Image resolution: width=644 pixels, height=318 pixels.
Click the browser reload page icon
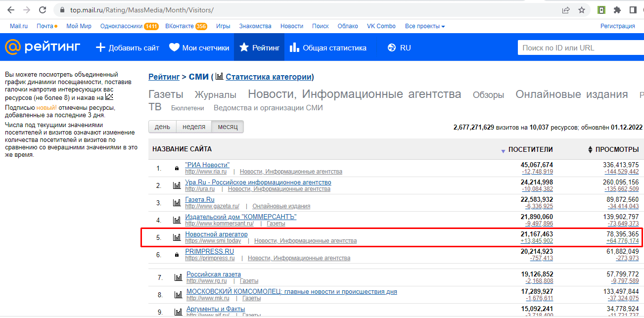tap(43, 10)
